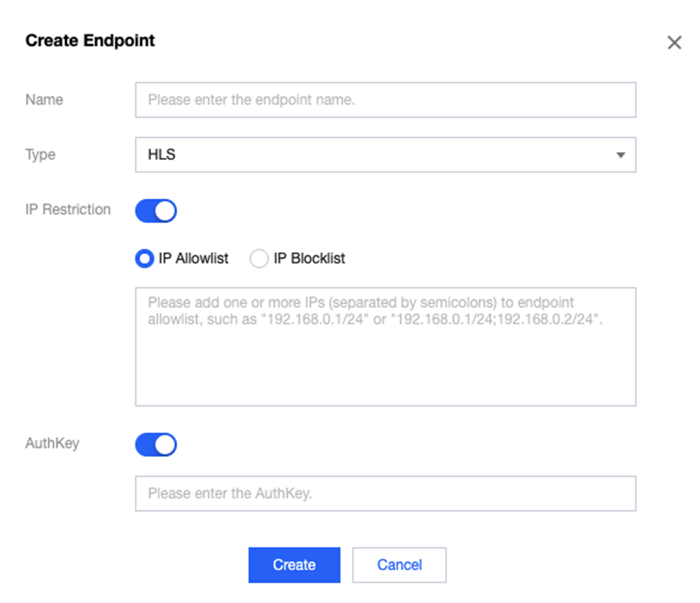700x603 pixels.
Task: Click the selected HLS value text
Action: 162,155
